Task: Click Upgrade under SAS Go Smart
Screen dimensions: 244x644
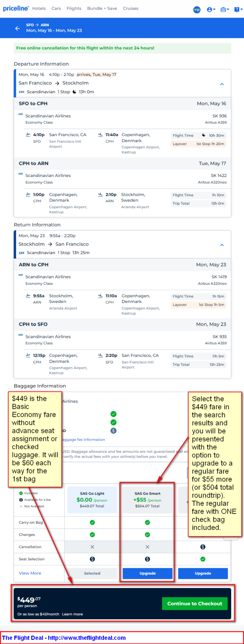Action: (147, 573)
